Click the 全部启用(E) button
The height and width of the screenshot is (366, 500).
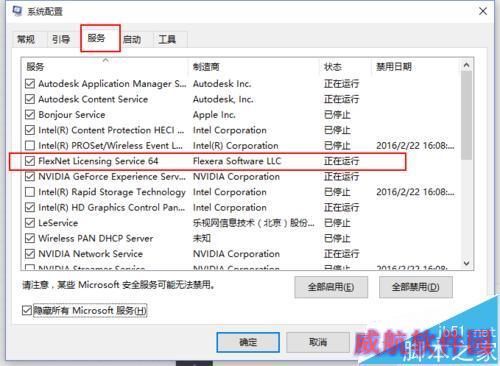pos(331,287)
